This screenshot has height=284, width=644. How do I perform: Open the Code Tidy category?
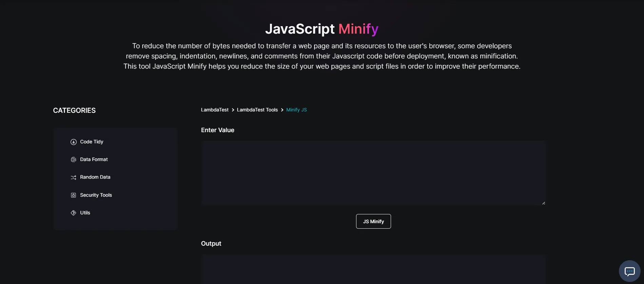(92, 142)
